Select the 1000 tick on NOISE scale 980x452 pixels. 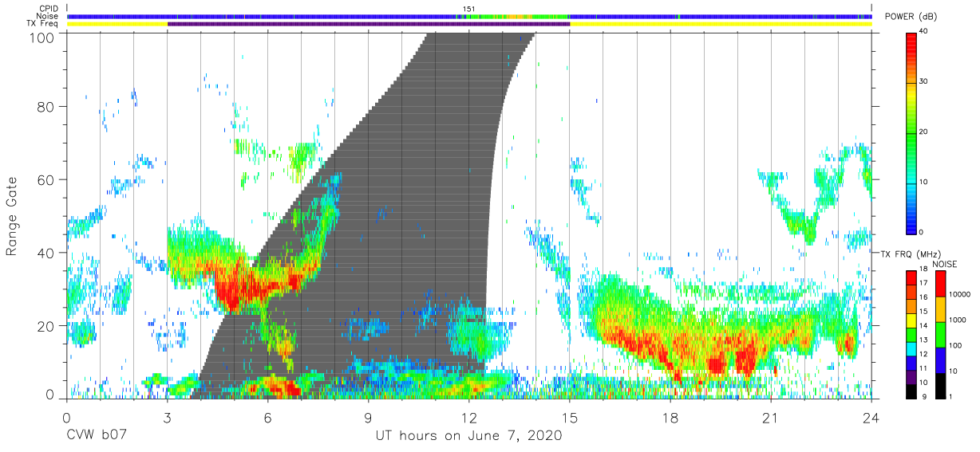coord(957,319)
